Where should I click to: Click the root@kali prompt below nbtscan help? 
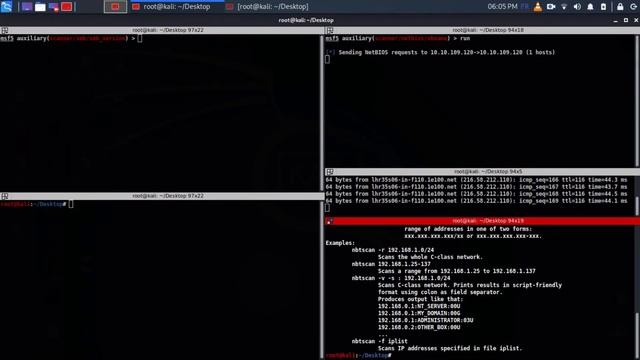(359, 356)
